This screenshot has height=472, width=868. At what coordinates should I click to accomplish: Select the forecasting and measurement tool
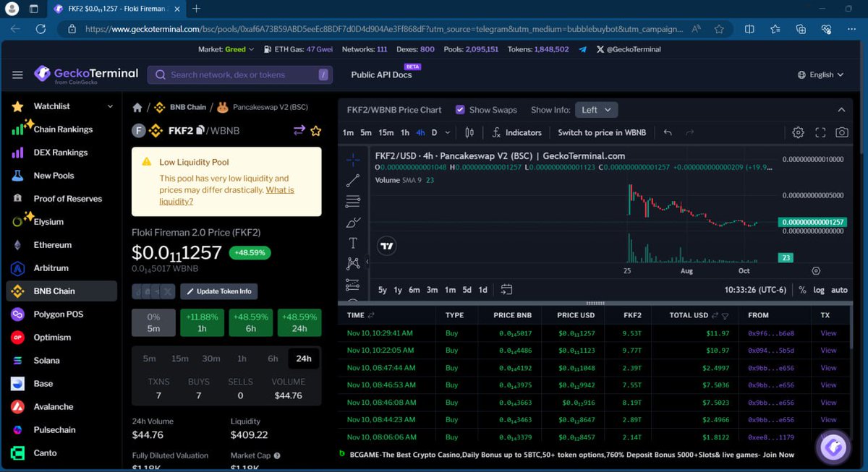[353, 284]
